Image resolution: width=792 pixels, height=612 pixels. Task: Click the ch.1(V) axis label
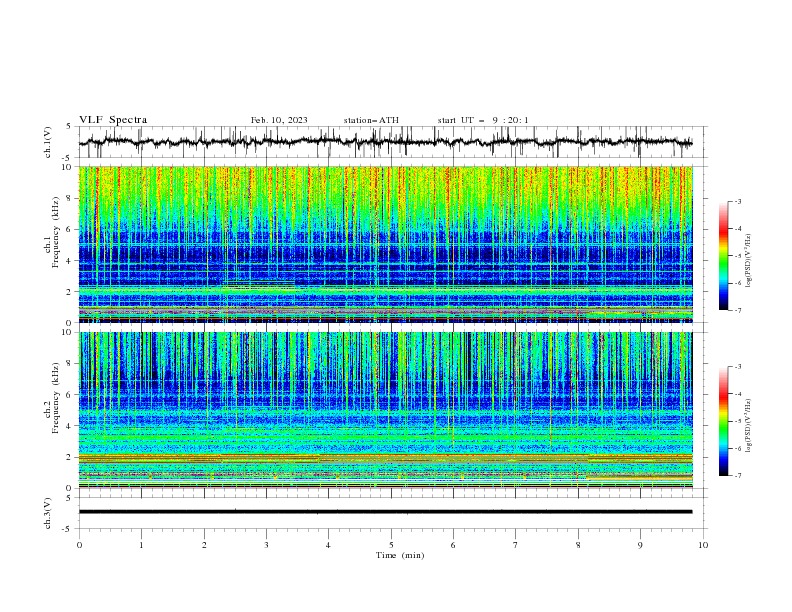click(48, 142)
